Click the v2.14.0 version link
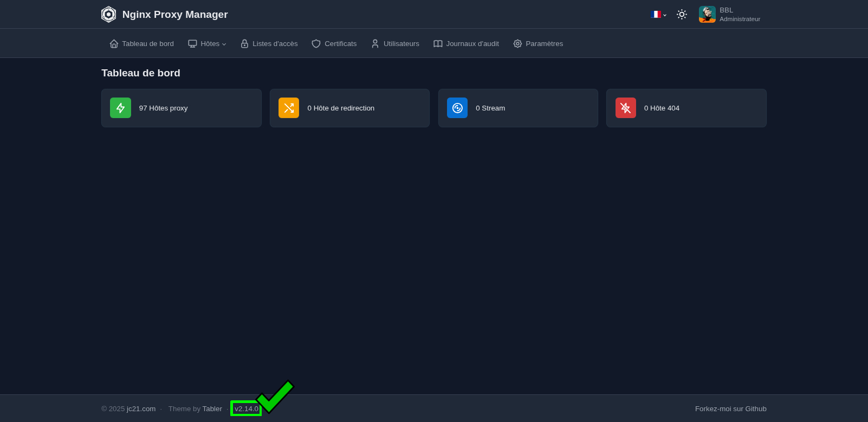Image resolution: width=868 pixels, height=422 pixels. pyautogui.click(x=246, y=409)
